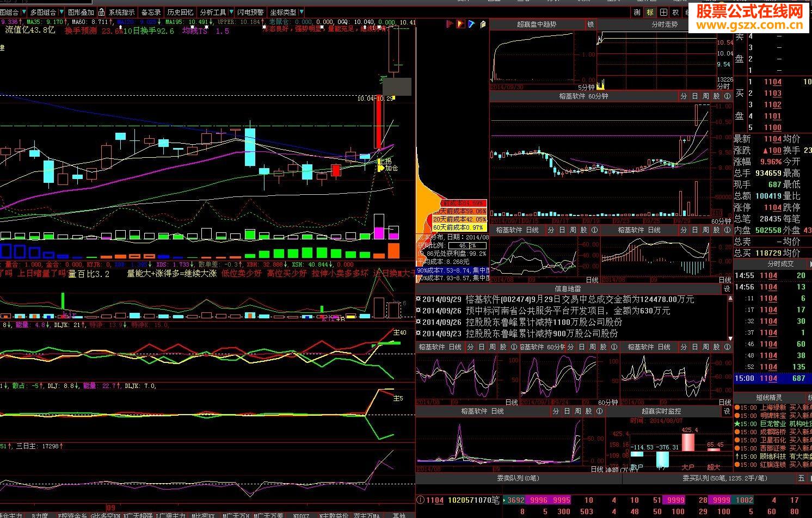This screenshot has width=812, height=518.
Task: Click the yellow document icon above chart
Action: pos(483,24)
